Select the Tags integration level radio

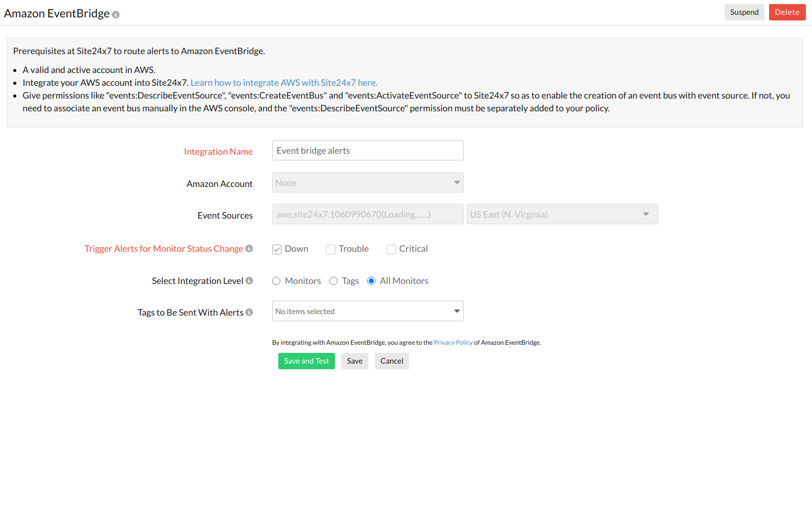[333, 281]
